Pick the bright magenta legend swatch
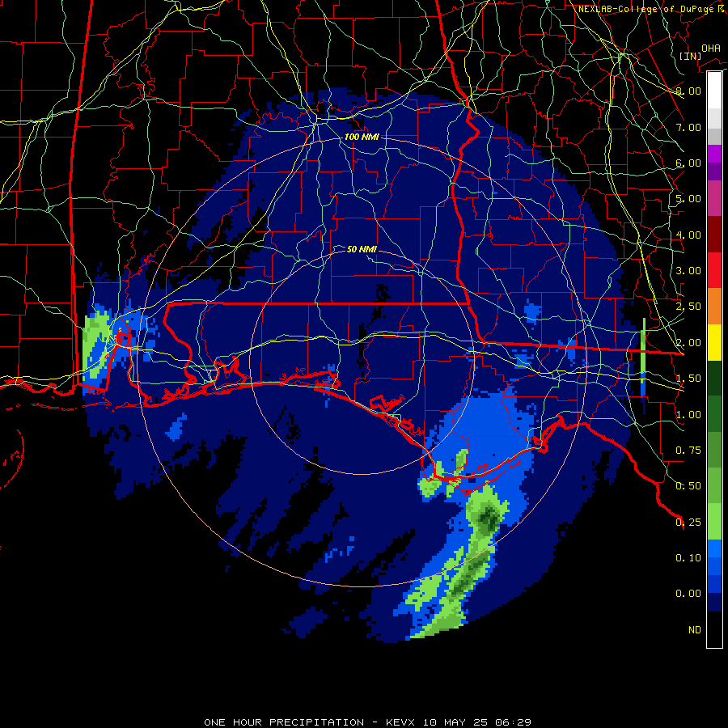The image size is (728, 728). pyautogui.click(x=714, y=154)
